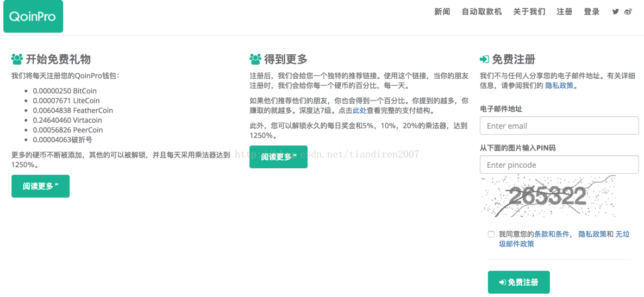Open the 自动取款机 menu item
The image size is (644, 297).
click(482, 12)
